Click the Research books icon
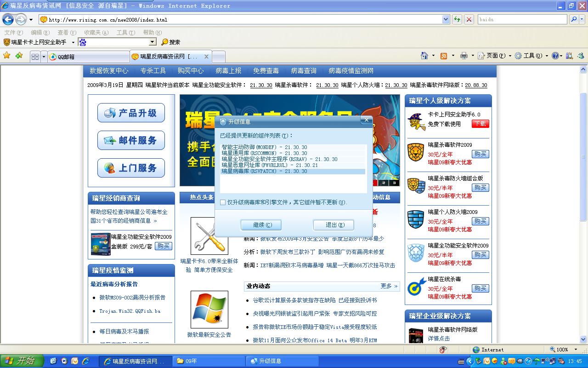 (x=569, y=56)
